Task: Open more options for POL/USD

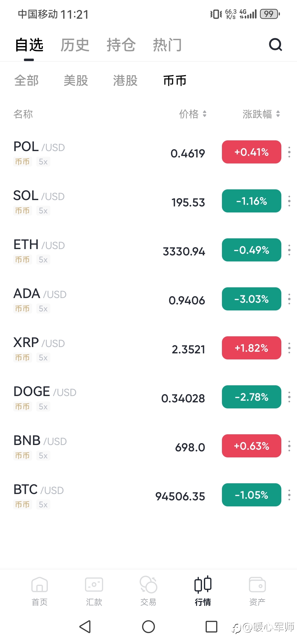Action: click(x=289, y=152)
